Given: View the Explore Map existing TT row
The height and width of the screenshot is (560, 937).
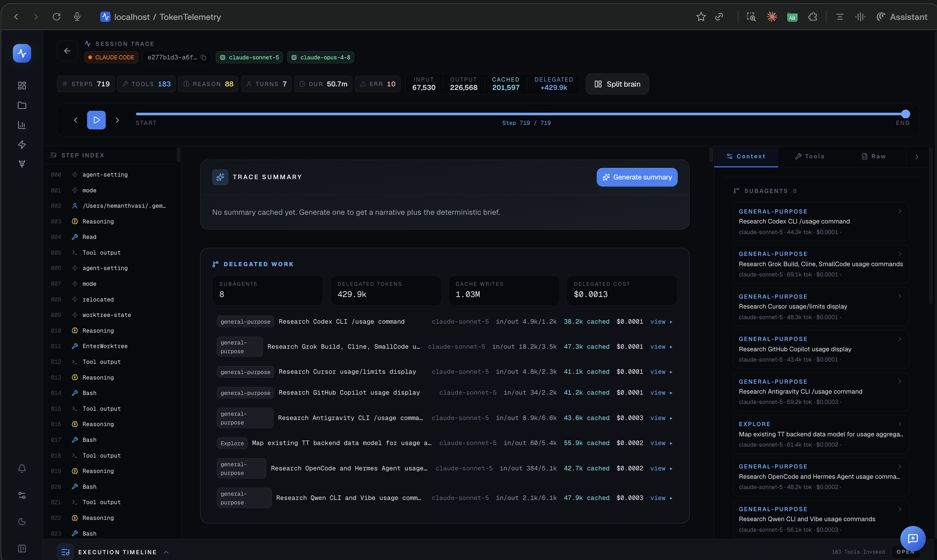Looking at the screenshot, I should point(661,443).
